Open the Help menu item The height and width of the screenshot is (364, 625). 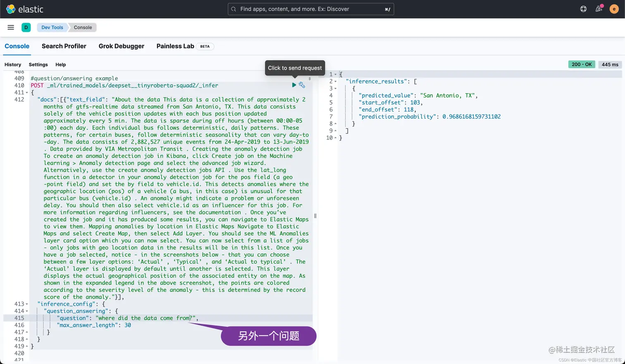(61, 64)
